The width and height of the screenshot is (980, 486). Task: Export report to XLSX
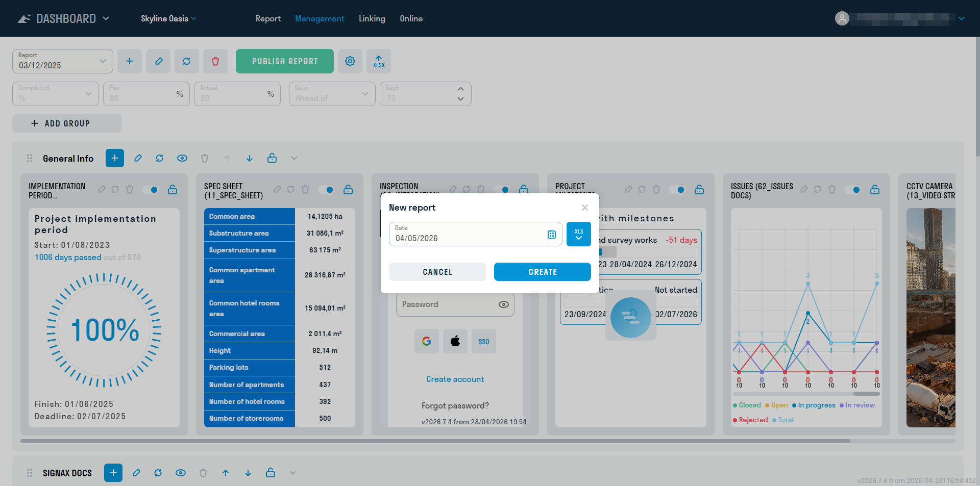pos(379,61)
